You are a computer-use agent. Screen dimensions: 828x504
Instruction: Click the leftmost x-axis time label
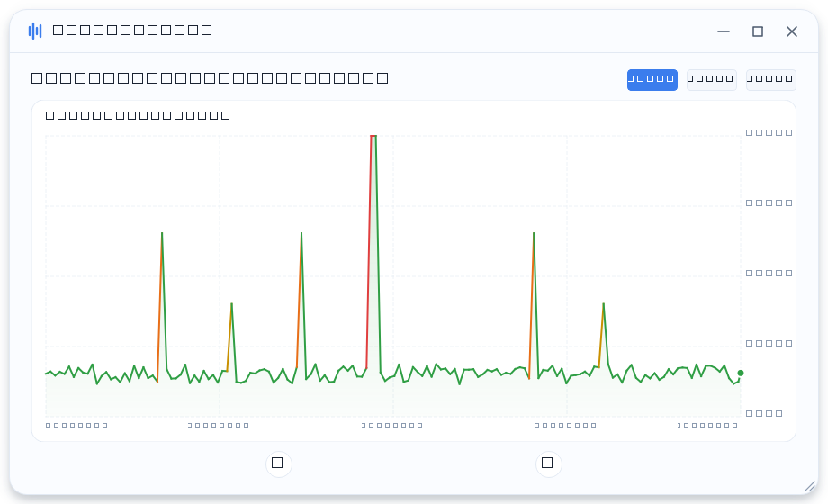(76, 425)
